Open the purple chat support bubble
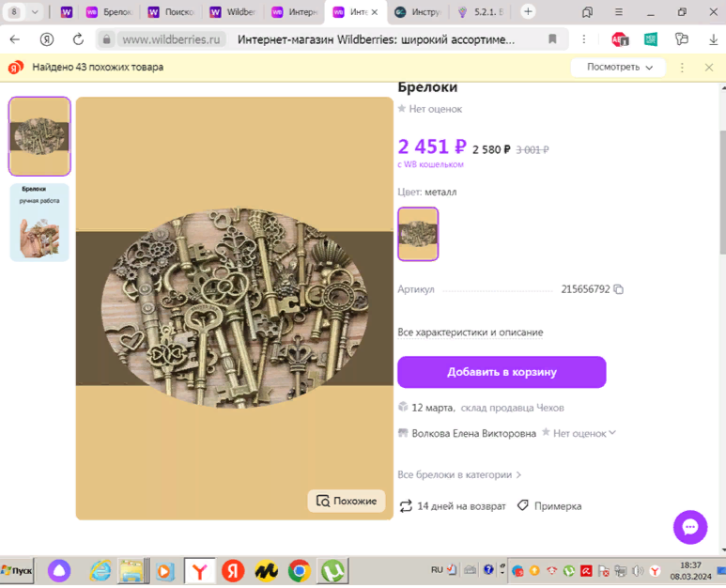This screenshot has width=726, height=588. pyautogui.click(x=690, y=527)
